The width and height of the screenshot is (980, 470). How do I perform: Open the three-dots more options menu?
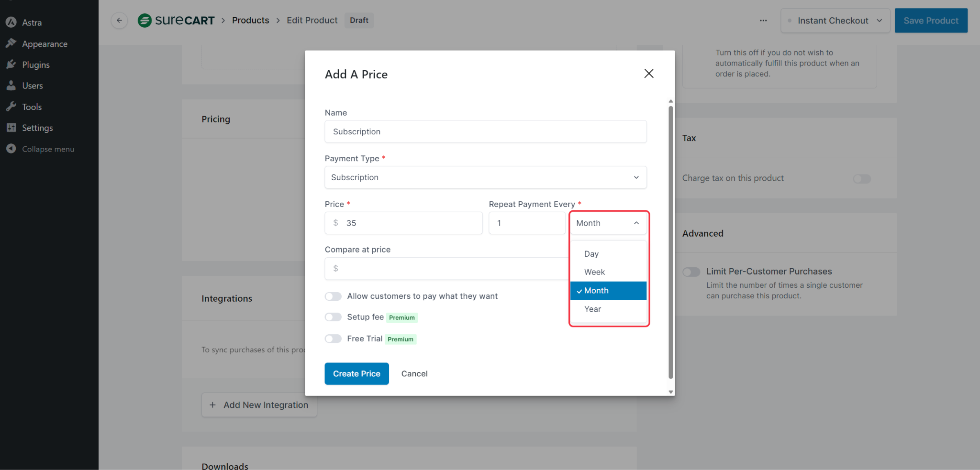click(x=763, y=21)
